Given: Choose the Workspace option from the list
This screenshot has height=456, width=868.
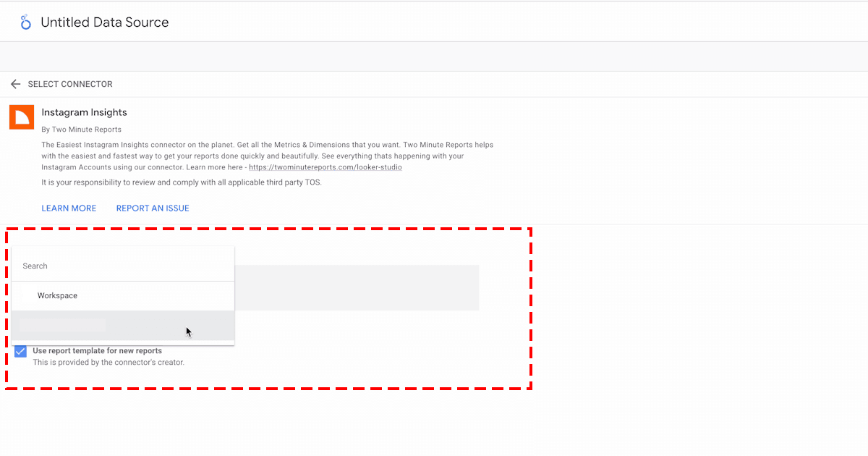Looking at the screenshot, I should click(x=57, y=295).
